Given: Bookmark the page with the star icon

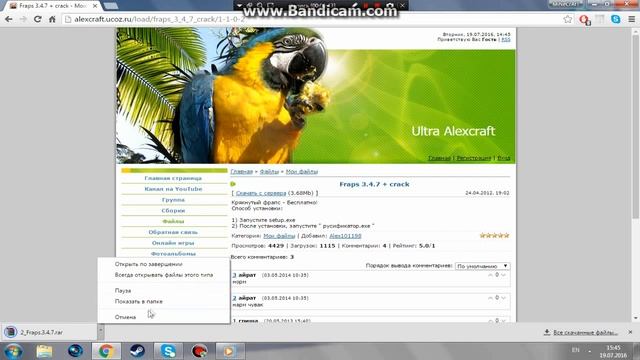Looking at the screenshot, I should 567,19.
